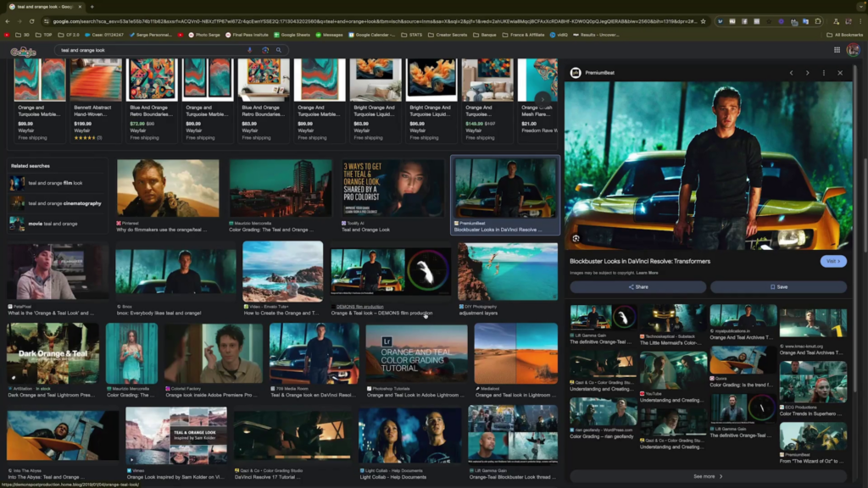
Task: Click the Share button
Action: (638, 287)
